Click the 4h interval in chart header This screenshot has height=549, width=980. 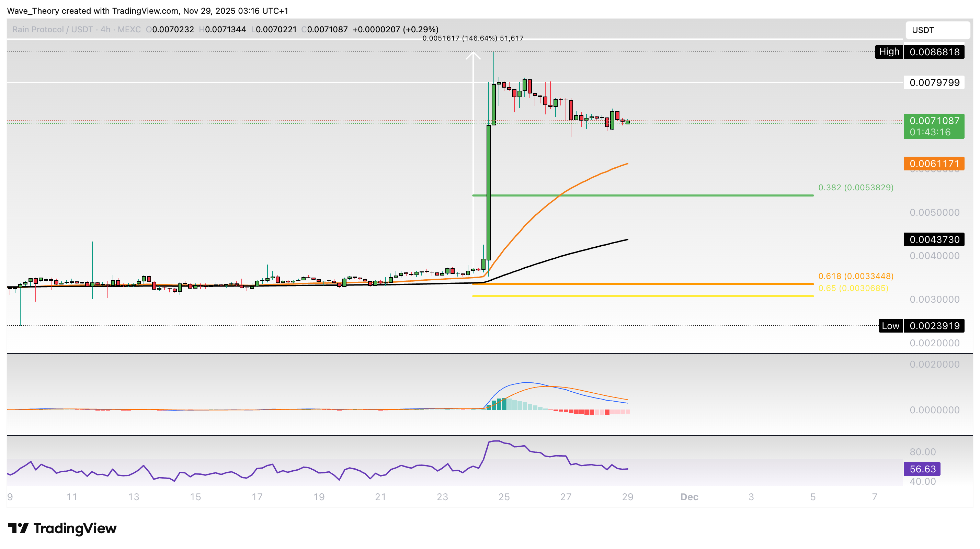pyautogui.click(x=105, y=29)
